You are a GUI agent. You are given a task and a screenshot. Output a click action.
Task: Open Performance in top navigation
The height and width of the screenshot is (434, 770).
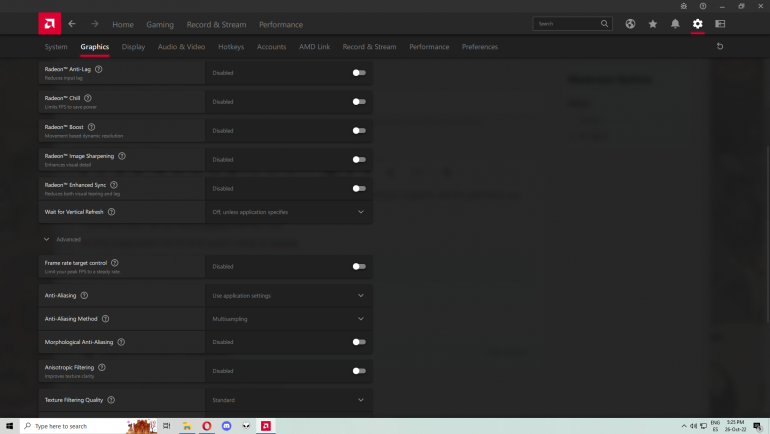(281, 24)
